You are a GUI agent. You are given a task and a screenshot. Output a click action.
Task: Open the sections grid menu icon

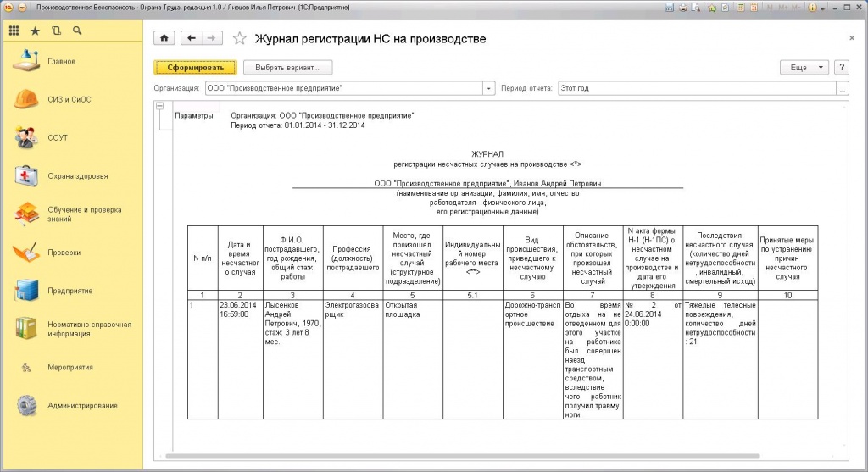coord(14,31)
